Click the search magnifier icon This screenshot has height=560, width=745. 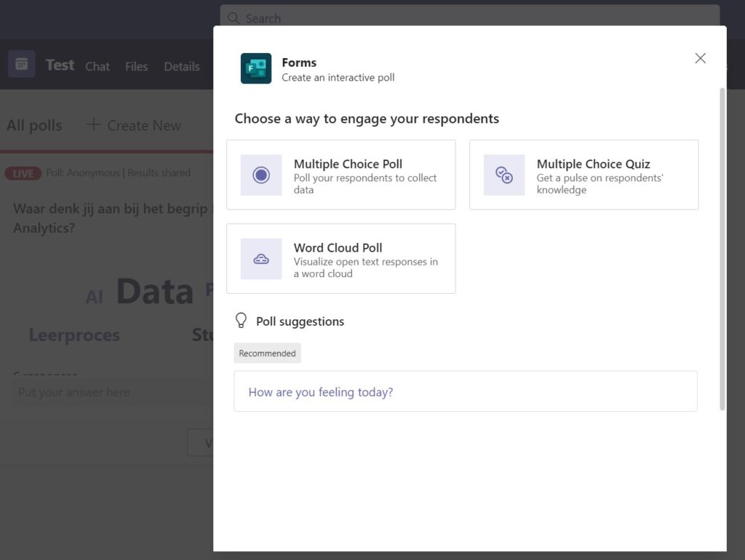[x=233, y=17]
